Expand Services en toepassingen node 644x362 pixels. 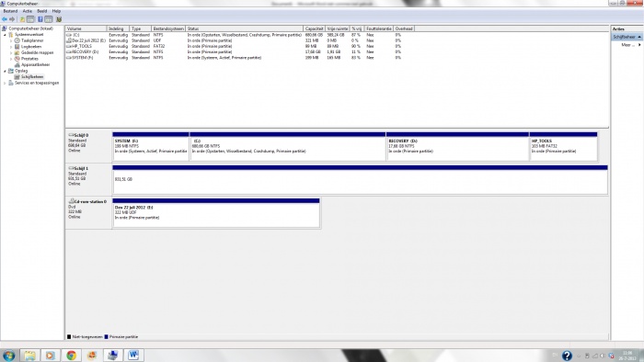click(5, 84)
